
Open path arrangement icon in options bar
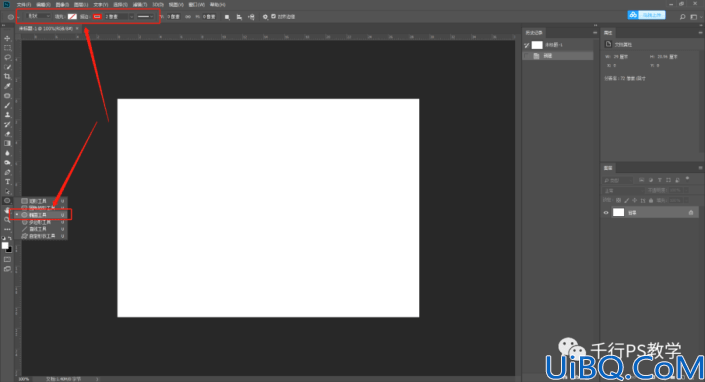pyautogui.click(x=251, y=17)
